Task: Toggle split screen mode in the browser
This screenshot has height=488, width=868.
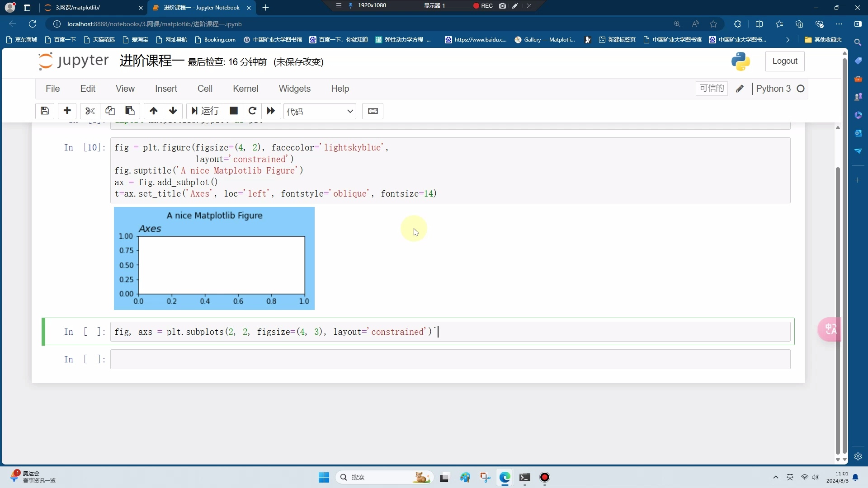Action: click(x=759, y=24)
